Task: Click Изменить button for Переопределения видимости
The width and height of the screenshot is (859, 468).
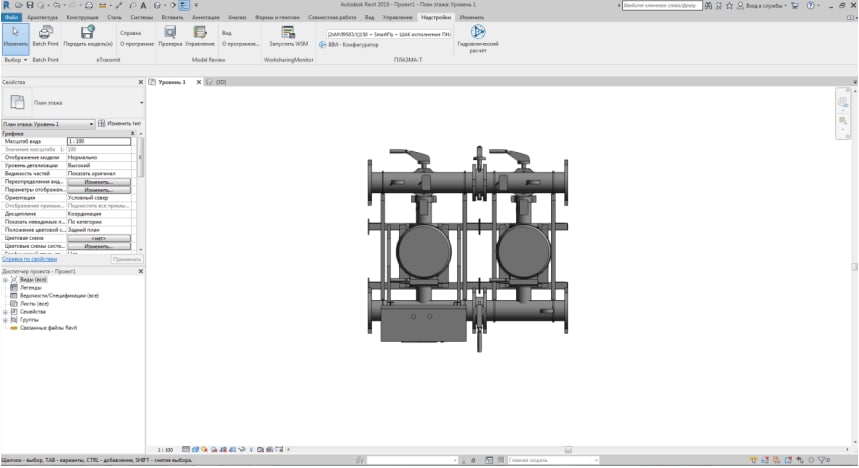Action: coord(99,182)
